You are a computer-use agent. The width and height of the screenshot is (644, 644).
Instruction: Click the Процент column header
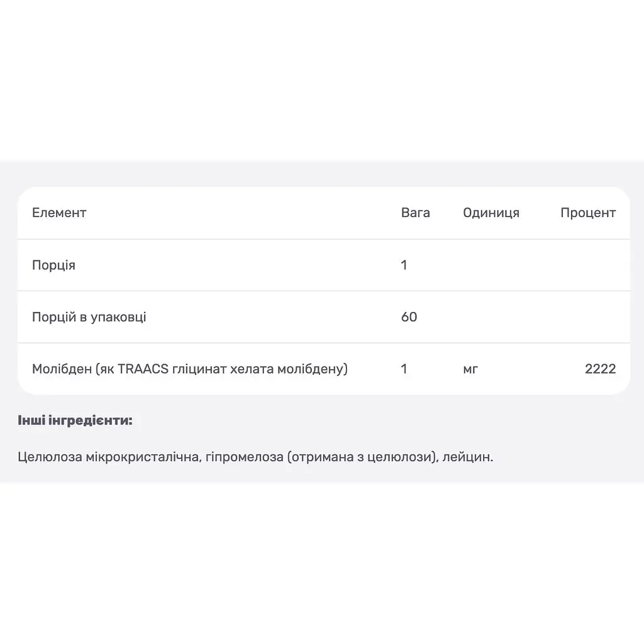(x=588, y=213)
